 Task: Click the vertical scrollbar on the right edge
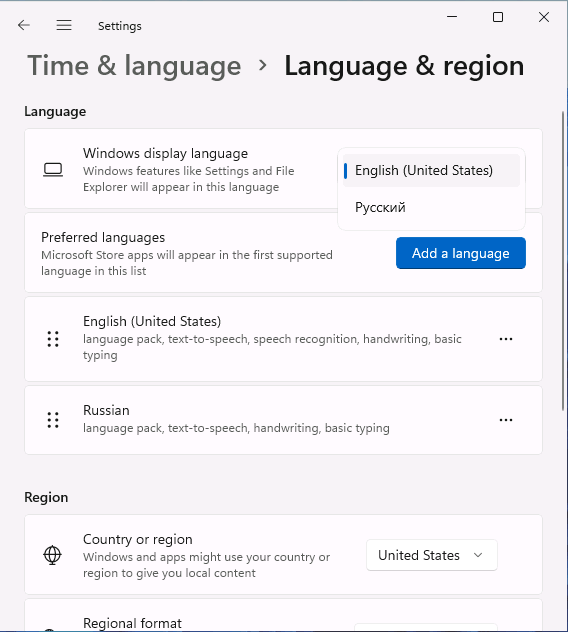[x=563, y=260]
